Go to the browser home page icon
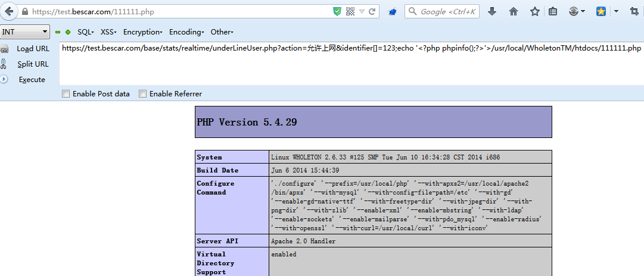644x276 pixels. click(x=514, y=11)
